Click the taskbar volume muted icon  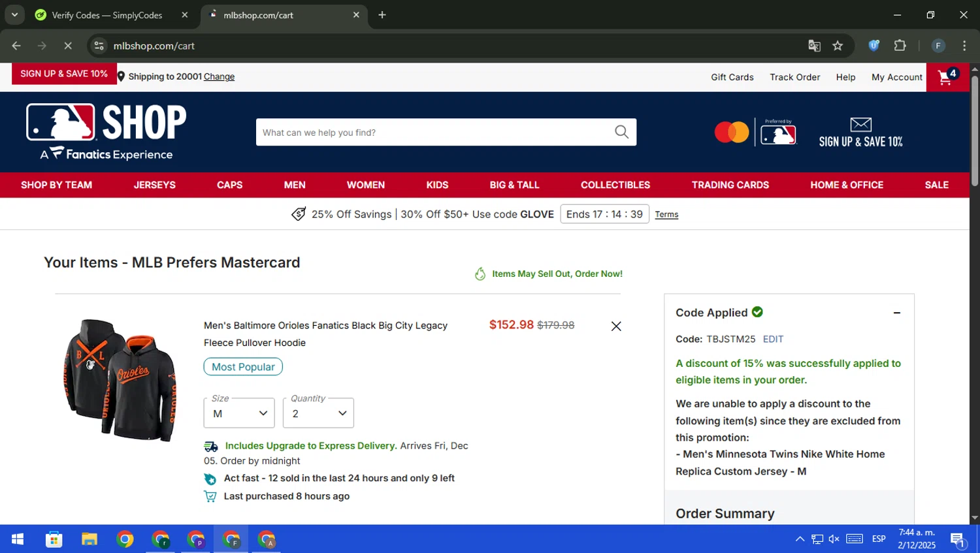[x=834, y=539]
